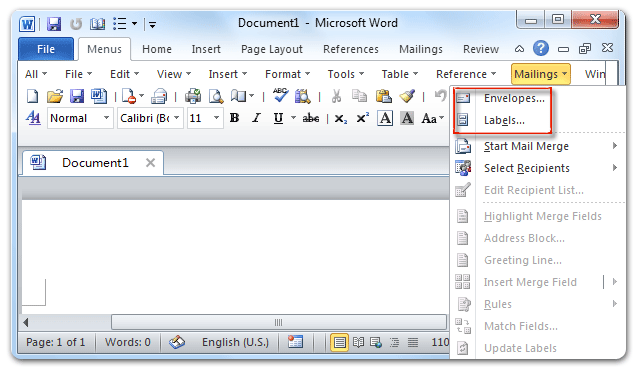
Task: Click the proofing status icon in status bar
Action: [x=177, y=342]
